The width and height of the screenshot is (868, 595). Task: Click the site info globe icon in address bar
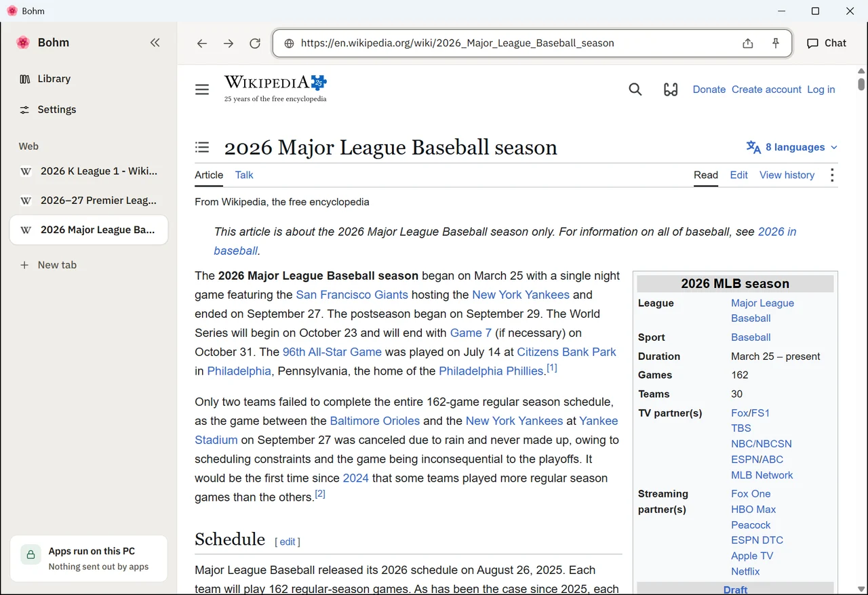(289, 43)
